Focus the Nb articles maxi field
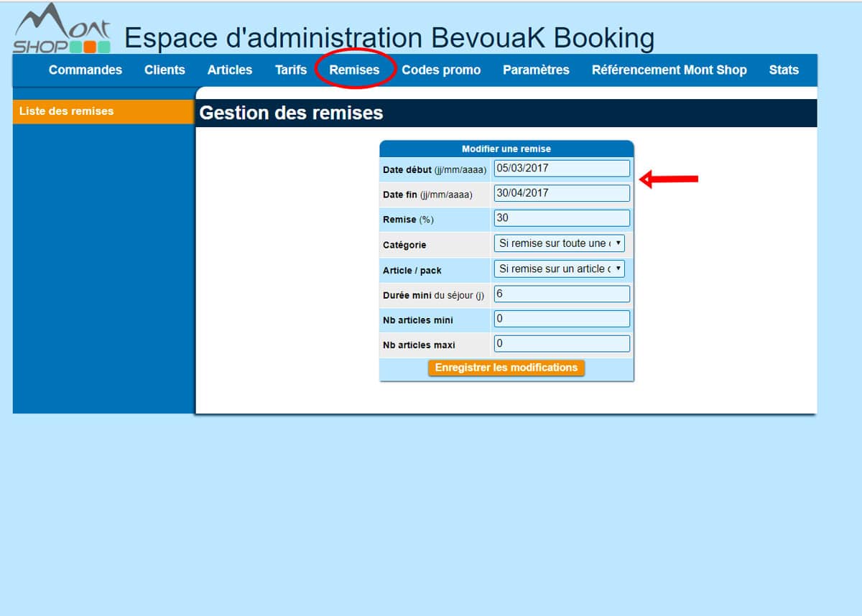 pyautogui.click(x=562, y=344)
